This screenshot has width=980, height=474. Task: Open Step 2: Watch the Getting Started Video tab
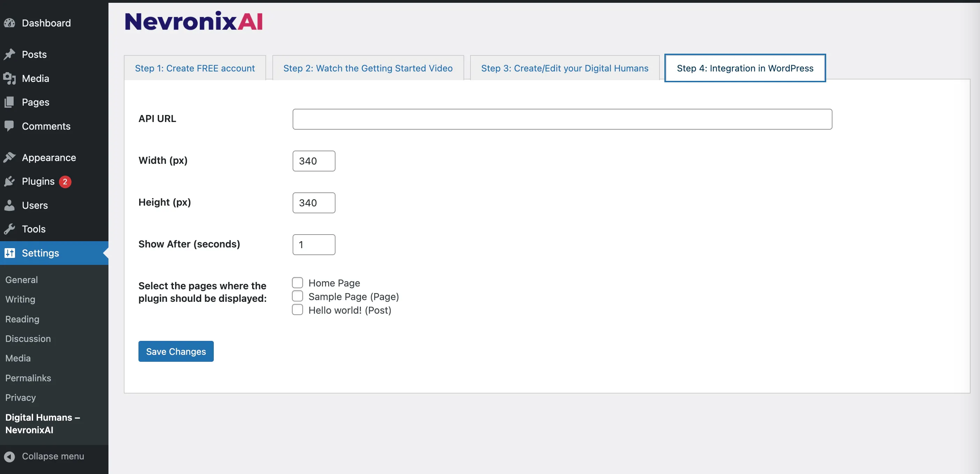click(368, 68)
